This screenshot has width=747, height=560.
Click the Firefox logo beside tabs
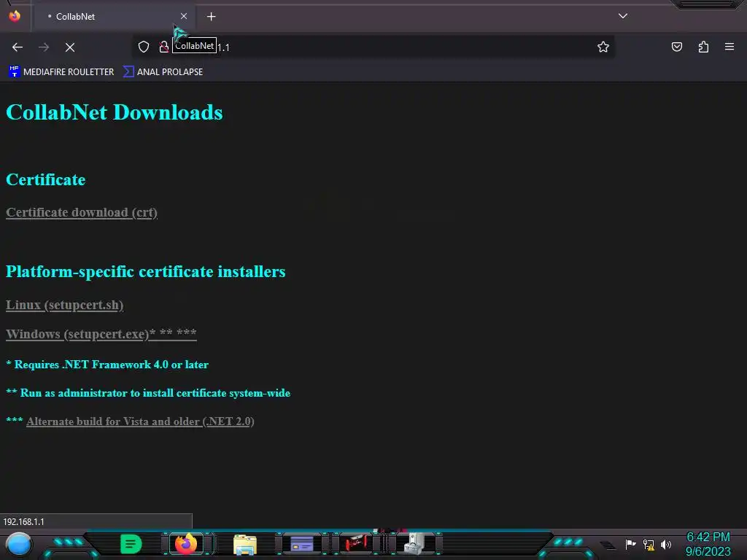[15, 16]
